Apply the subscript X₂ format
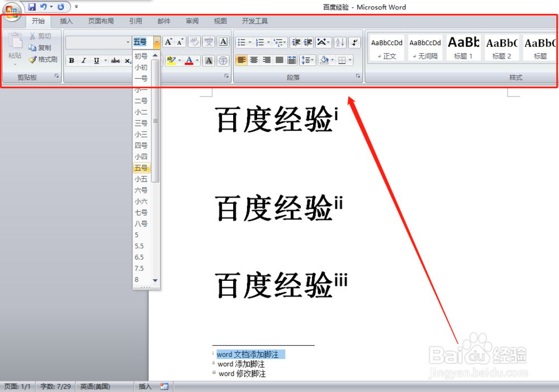This screenshot has height=392, width=559. pyautogui.click(x=127, y=61)
